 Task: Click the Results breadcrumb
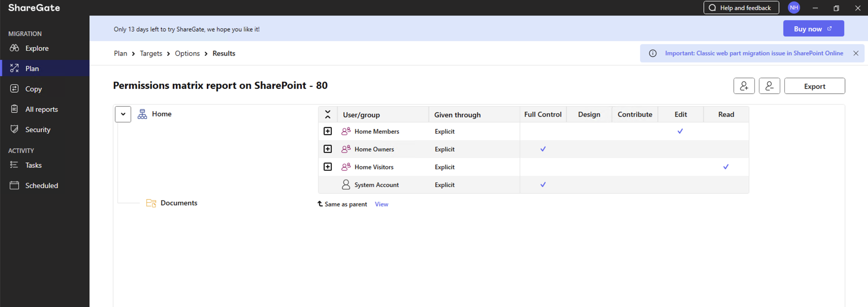tap(224, 53)
